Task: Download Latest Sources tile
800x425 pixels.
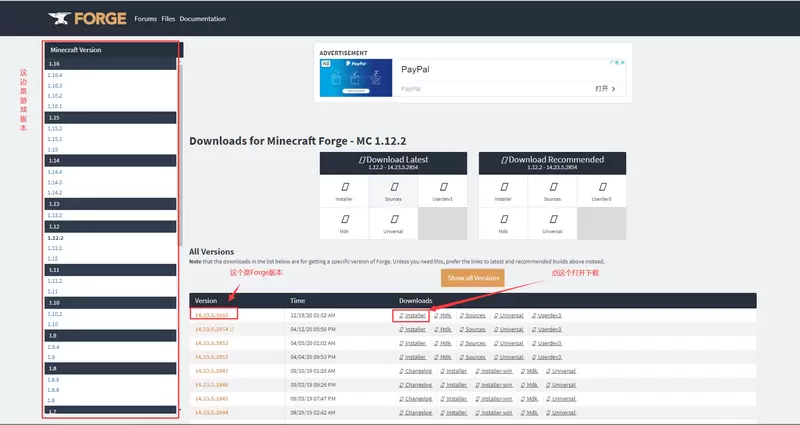Action: coord(393,191)
